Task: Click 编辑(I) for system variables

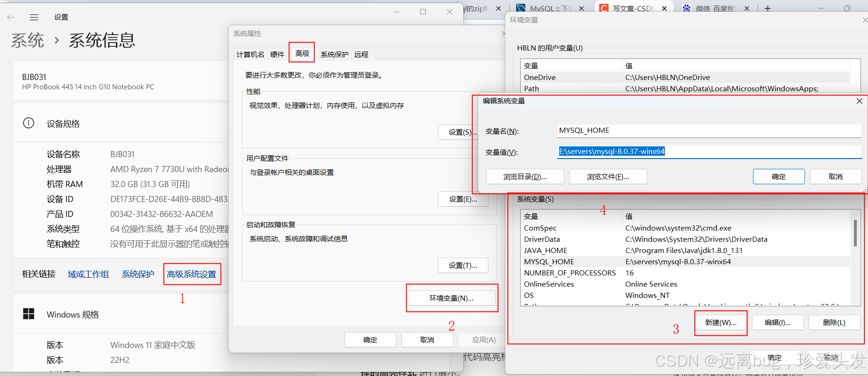Action: (x=778, y=323)
